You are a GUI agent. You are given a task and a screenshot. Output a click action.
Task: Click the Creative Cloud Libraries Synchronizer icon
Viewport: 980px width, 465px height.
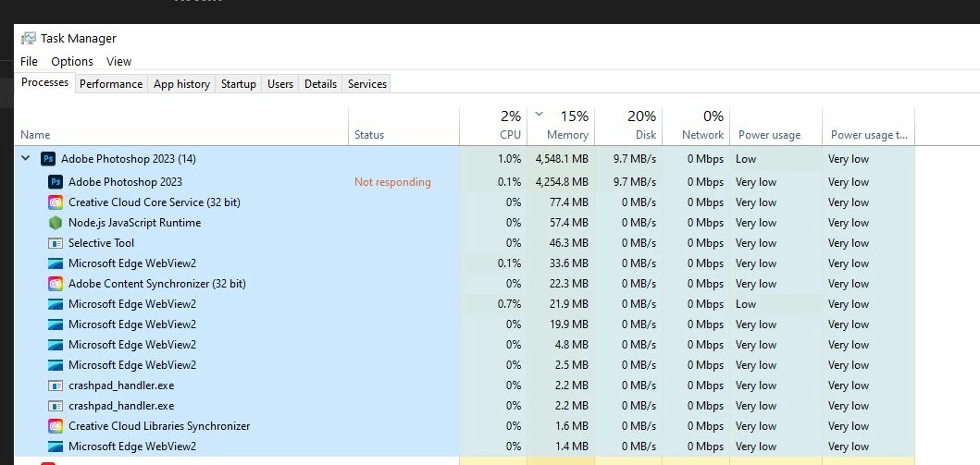(x=56, y=425)
